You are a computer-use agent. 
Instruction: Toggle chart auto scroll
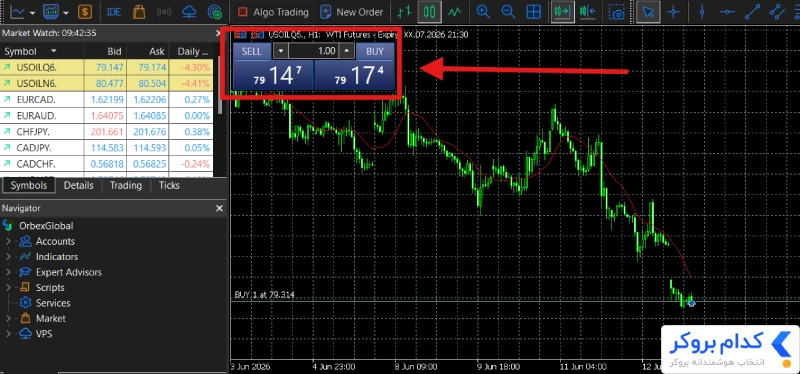(562, 12)
